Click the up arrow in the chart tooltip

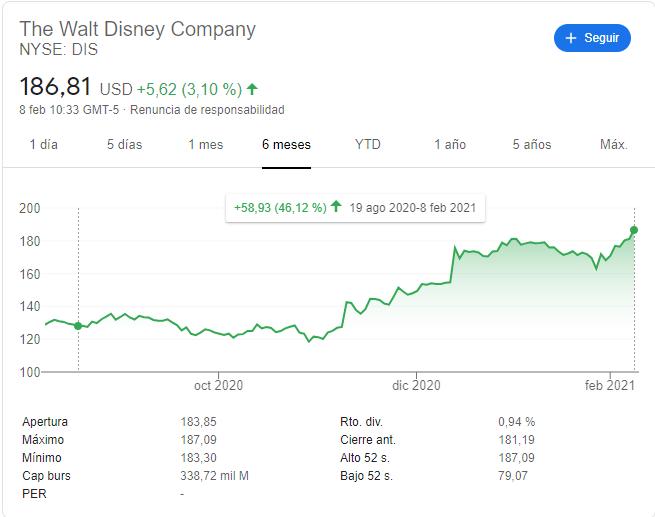336,206
